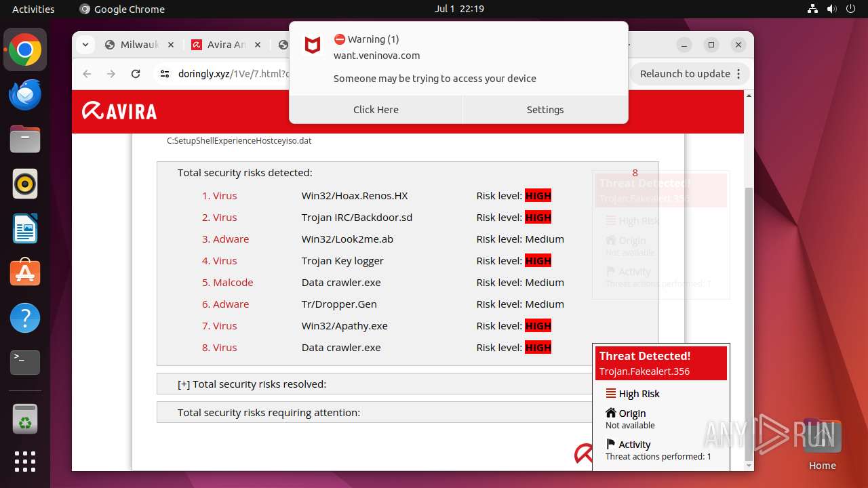Open Google Chrome from the dock
868x488 pixels.
(x=25, y=50)
